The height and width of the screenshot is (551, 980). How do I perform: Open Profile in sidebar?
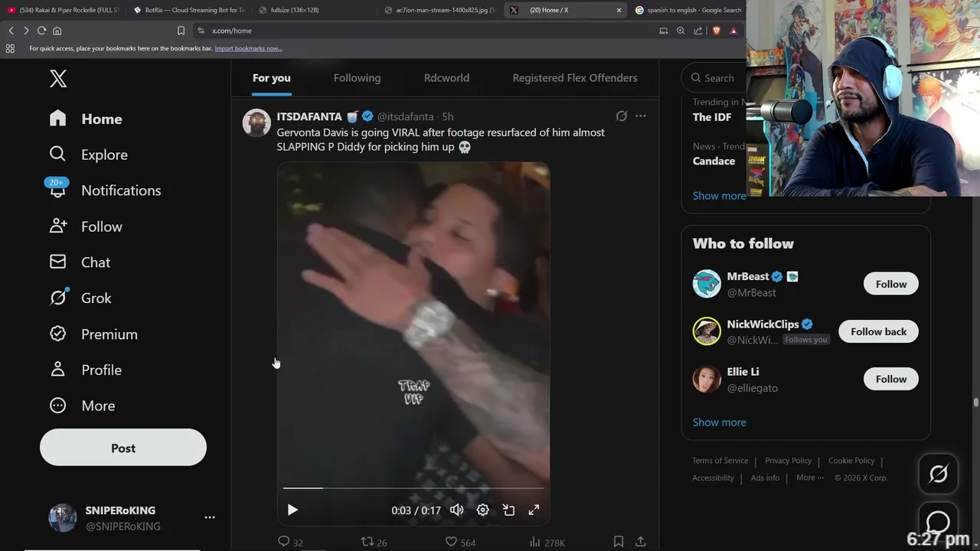tap(86, 370)
